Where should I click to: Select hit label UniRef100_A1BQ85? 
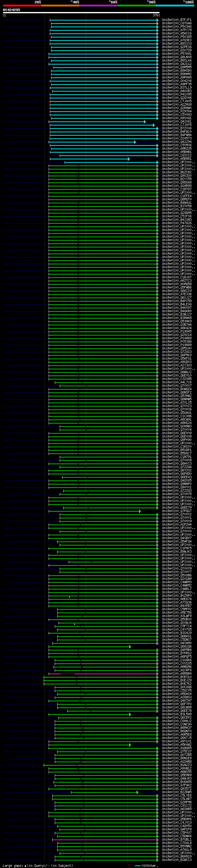[x=176, y=749]
